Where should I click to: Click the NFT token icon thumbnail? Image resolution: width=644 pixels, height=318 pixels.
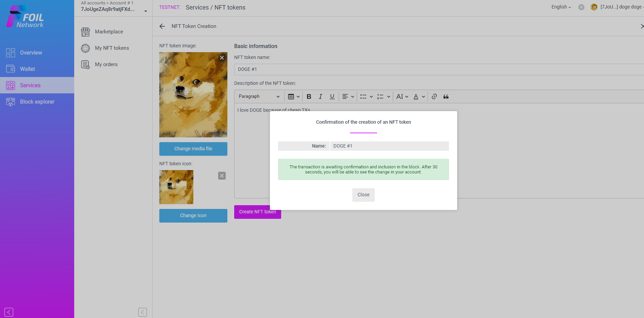[x=176, y=187]
